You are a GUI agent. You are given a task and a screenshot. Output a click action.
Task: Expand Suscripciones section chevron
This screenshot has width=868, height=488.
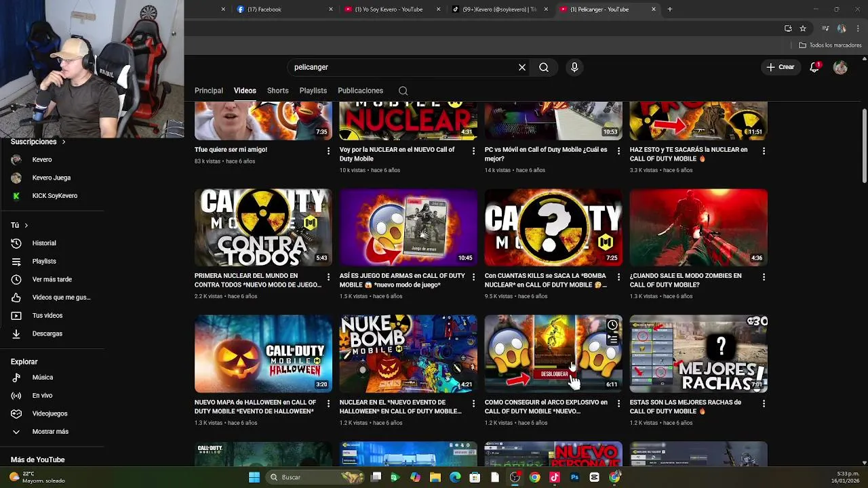coord(64,142)
